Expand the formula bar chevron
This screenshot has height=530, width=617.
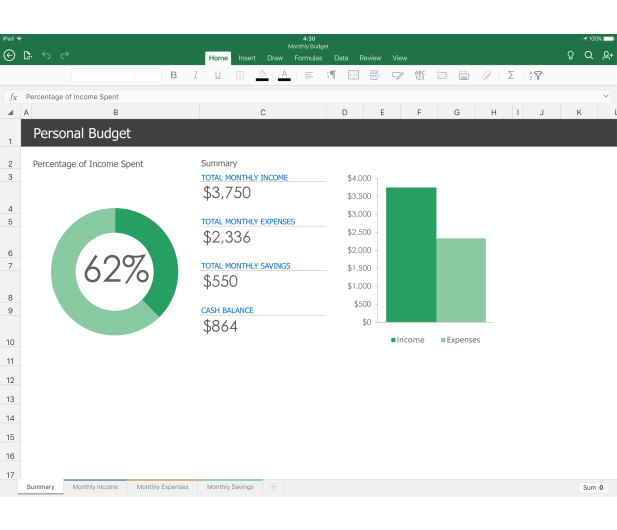pyautogui.click(x=606, y=96)
